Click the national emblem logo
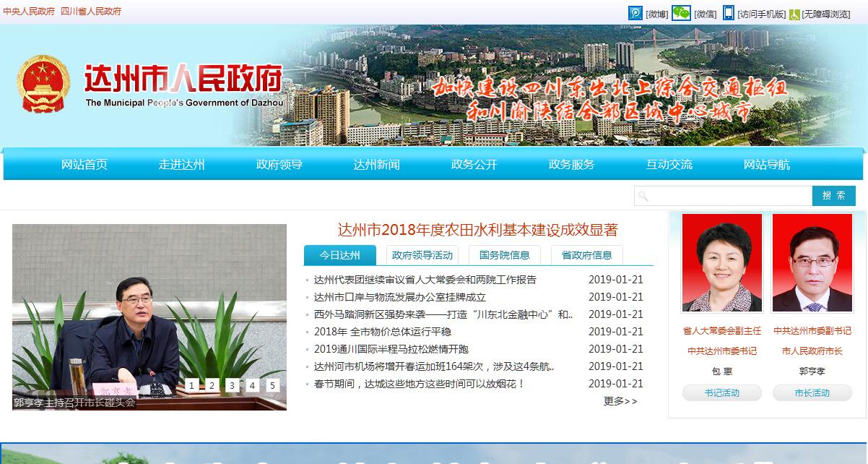 [43, 85]
